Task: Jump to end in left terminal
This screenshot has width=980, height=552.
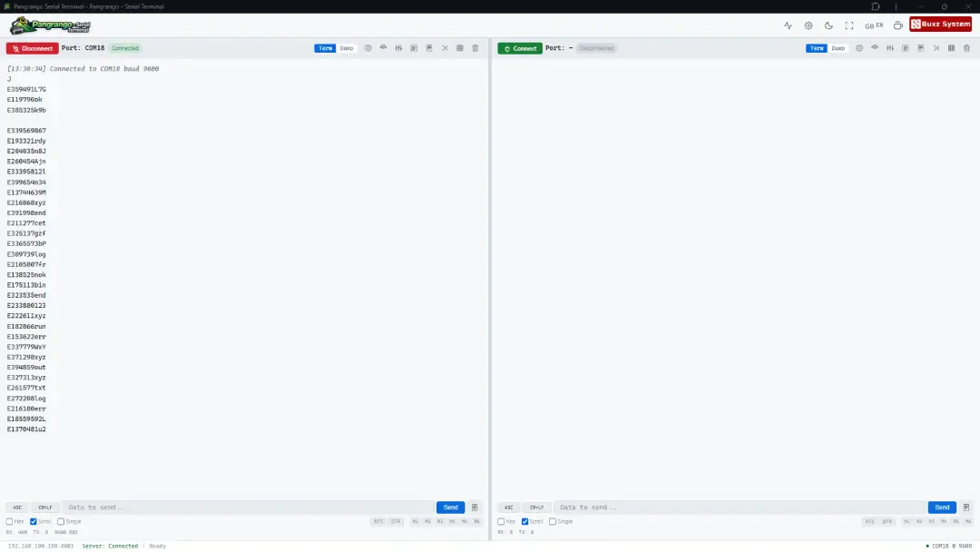Action: pos(445,48)
